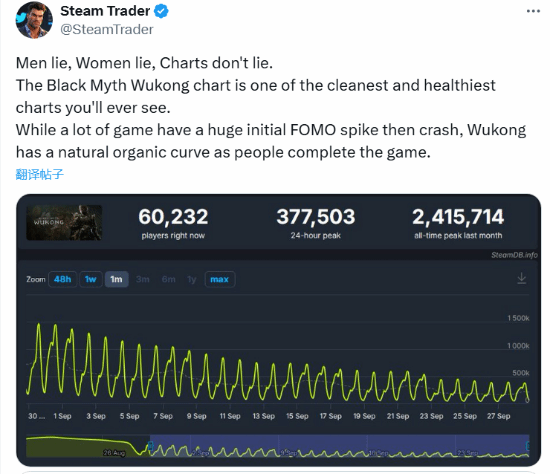This screenshot has width=550, height=474.
Task: Click the translate post link
Action: [40, 174]
